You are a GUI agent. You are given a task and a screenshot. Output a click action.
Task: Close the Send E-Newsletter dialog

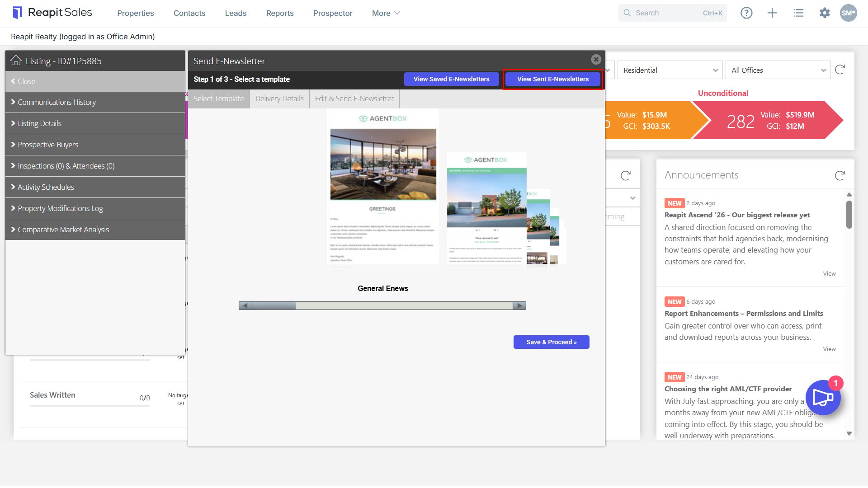(596, 59)
